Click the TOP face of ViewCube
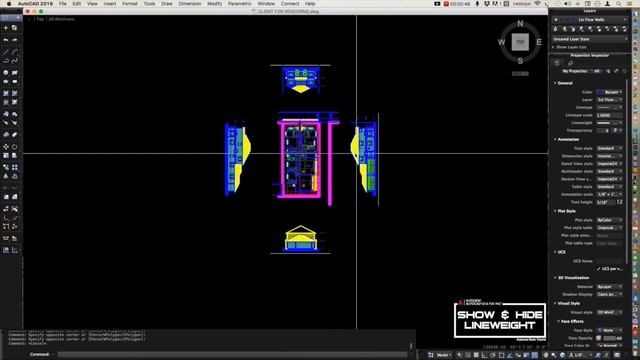Screen dimensions: 640x360 520,42
